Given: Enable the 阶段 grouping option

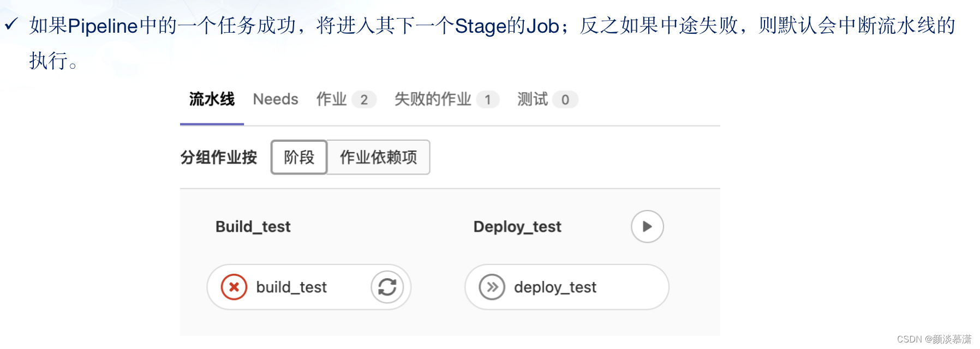Looking at the screenshot, I should [x=298, y=157].
